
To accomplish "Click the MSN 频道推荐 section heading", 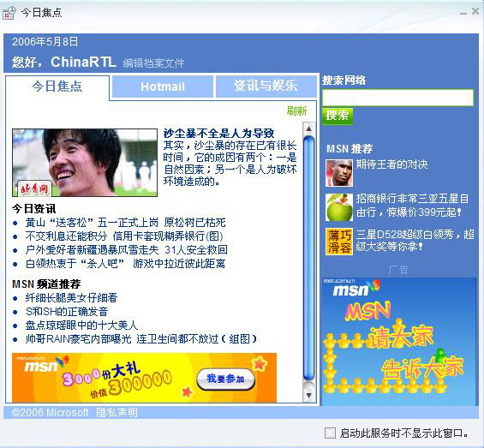I will coord(46,284).
